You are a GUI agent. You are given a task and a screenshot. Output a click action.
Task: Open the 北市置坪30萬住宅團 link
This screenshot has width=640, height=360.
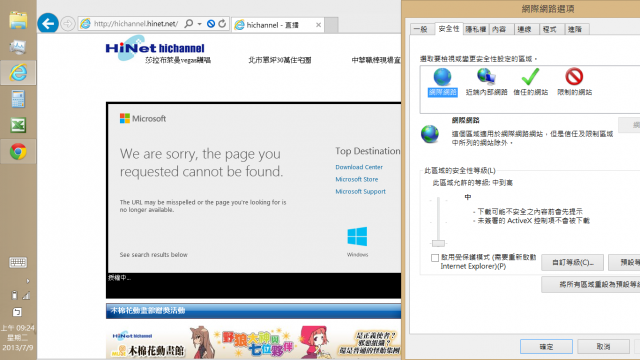pos(280,60)
